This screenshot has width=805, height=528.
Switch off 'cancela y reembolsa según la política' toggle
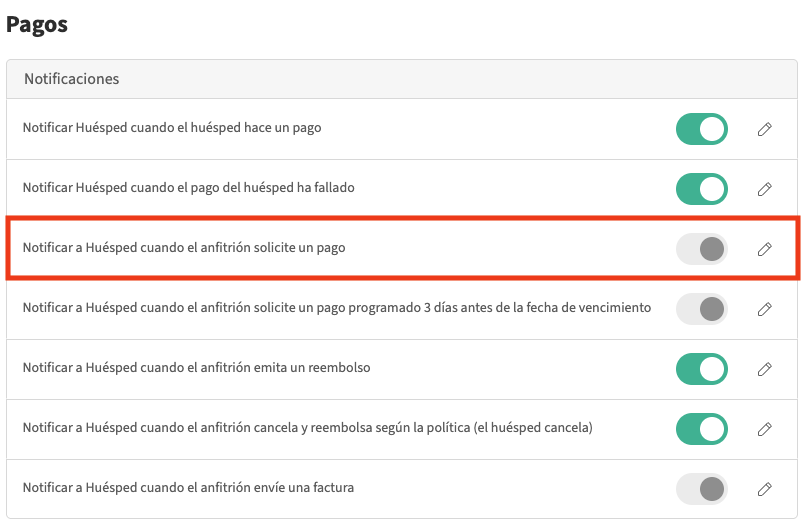(x=701, y=429)
